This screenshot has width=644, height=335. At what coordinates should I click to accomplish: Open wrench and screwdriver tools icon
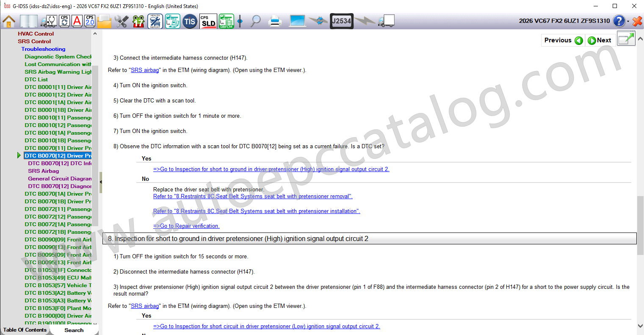[x=122, y=21]
